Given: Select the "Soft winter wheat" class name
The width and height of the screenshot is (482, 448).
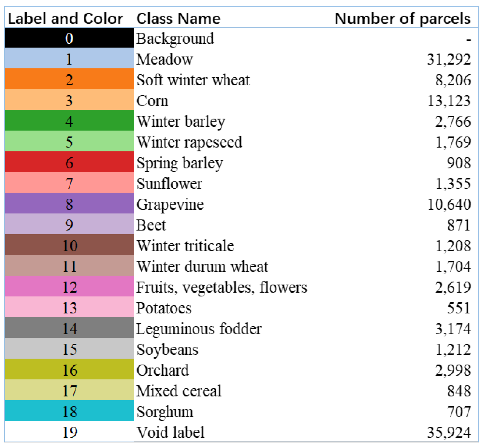Looking at the screenshot, I should coord(193,80).
